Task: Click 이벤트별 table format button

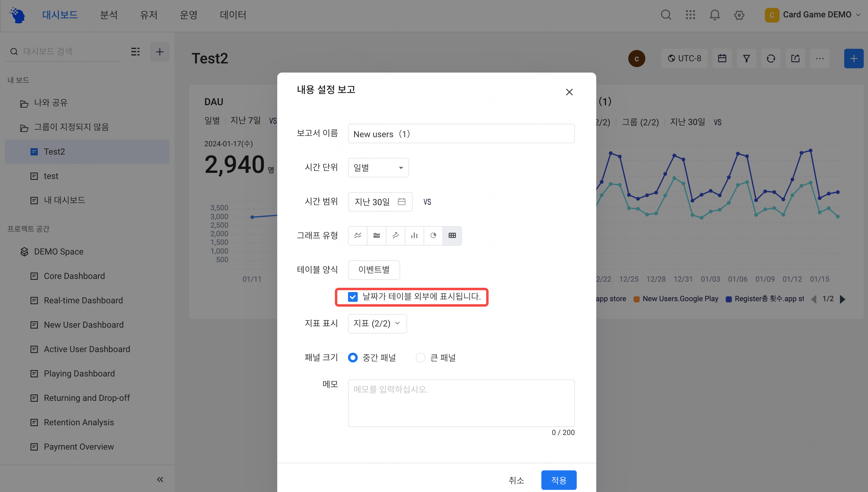Action: point(374,270)
